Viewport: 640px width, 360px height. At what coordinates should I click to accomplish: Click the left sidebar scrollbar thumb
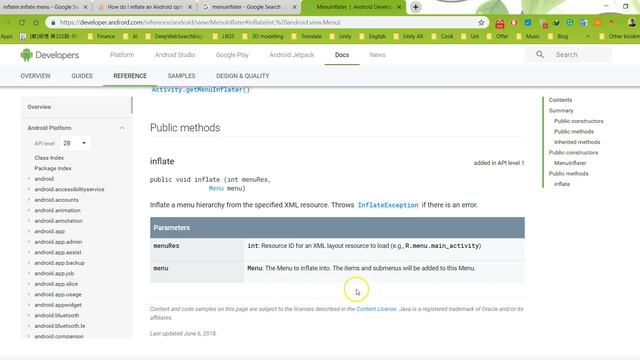(132, 105)
